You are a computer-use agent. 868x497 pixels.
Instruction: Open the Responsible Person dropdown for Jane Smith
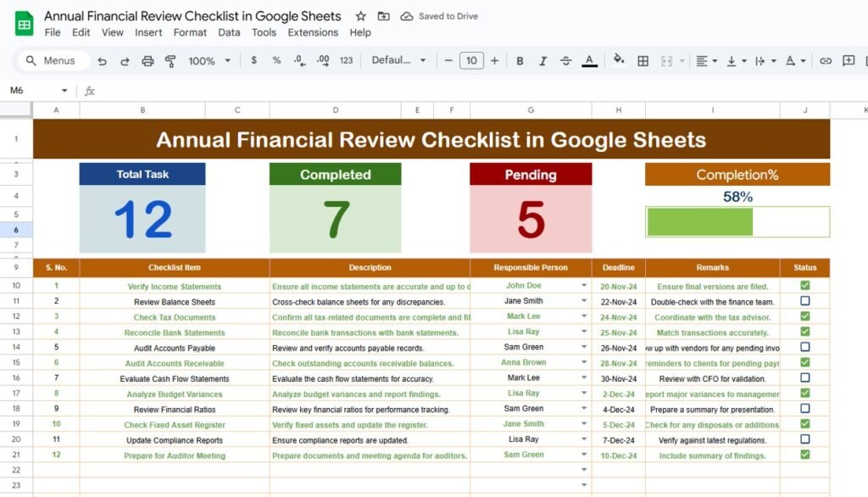coord(583,301)
